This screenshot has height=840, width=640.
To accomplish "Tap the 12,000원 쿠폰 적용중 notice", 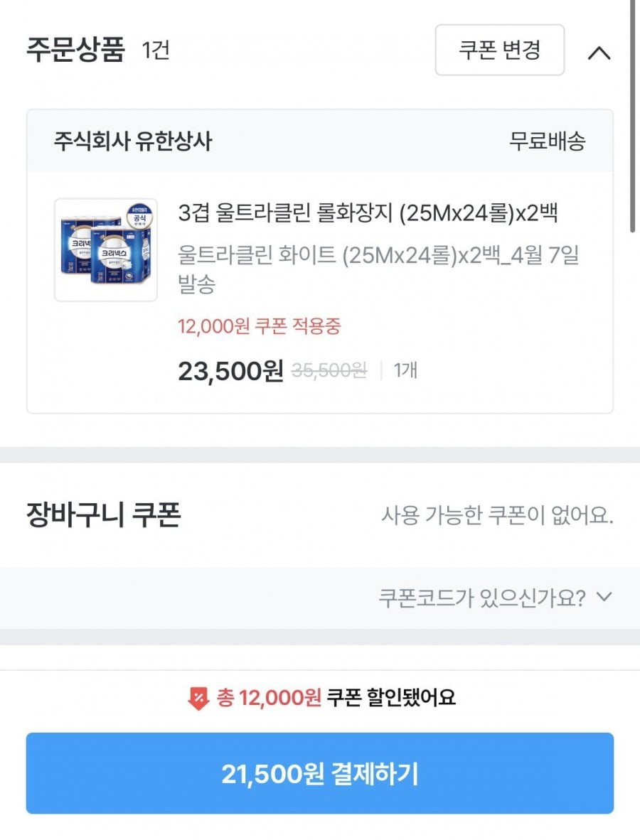I will (x=259, y=327).
